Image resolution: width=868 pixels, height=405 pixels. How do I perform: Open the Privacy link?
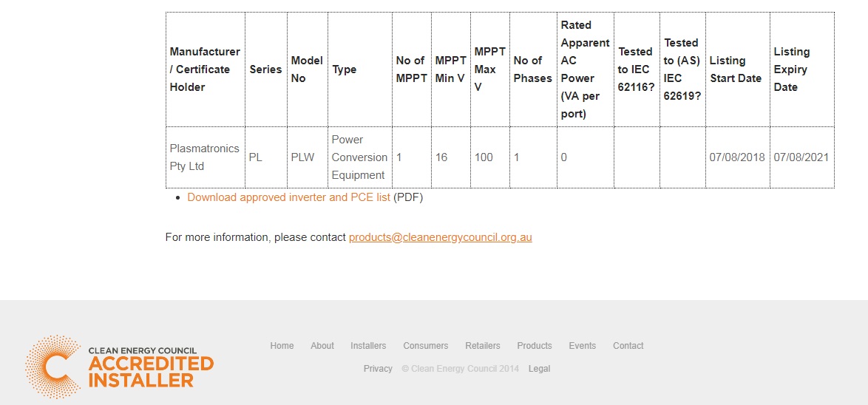click(378, 369)
